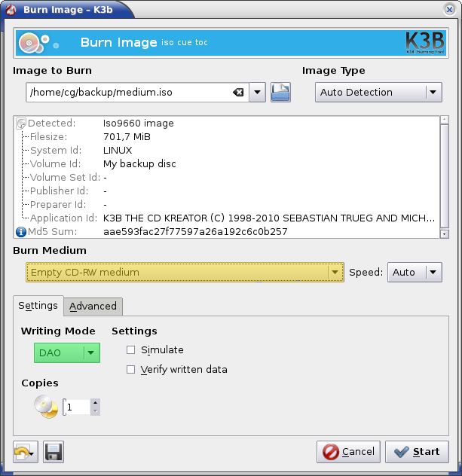Open the DAO Writing Mode dropdown
The height and width of the screenshot is (476, 462).
67,352
